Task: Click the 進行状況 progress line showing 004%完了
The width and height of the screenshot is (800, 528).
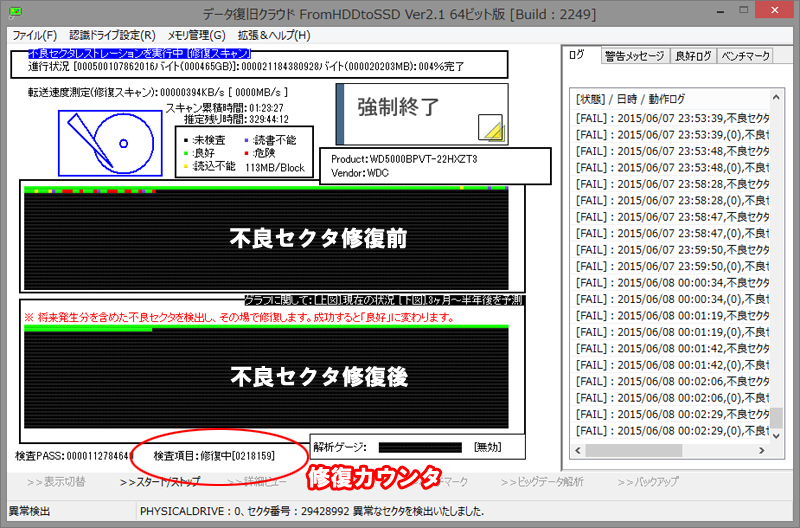Action: click(x=246, y=66)
